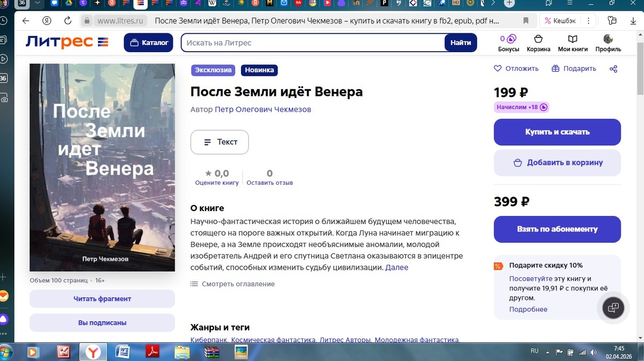Open the Профиль avatar menu
Screen dimensions: 644x361
[x=608, y=43]
